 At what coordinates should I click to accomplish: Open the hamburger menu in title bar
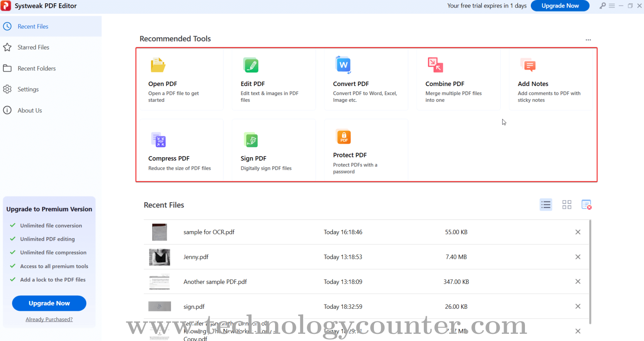tap(612, 6)
